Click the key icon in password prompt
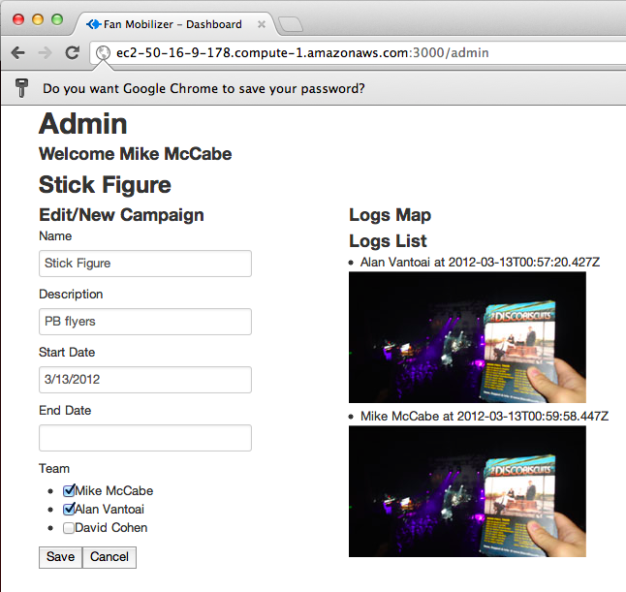 22,88
